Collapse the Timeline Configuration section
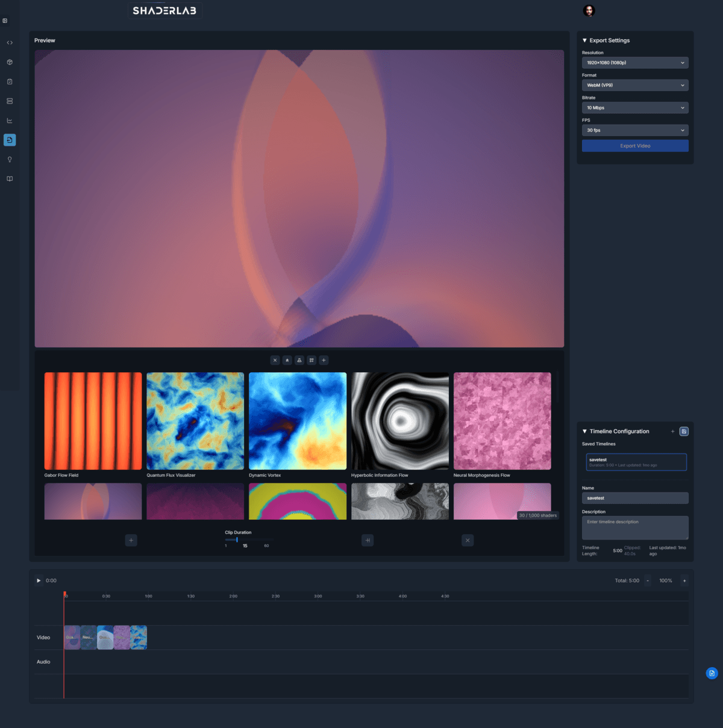 584,431
